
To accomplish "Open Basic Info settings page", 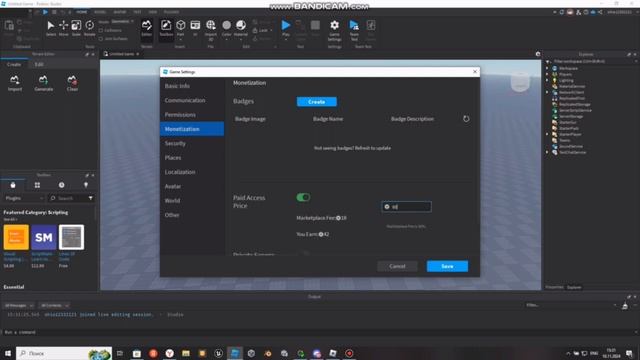I will point(192,86).
